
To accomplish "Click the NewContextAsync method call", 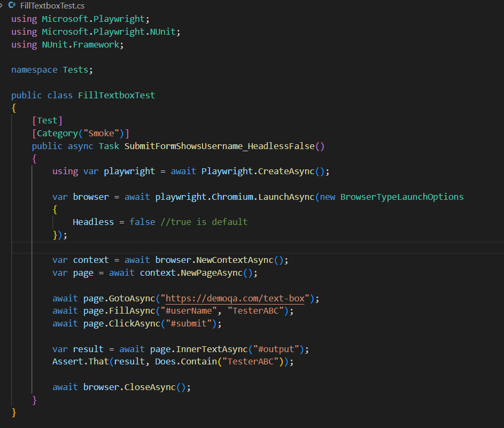I will (x=235, y=260).
